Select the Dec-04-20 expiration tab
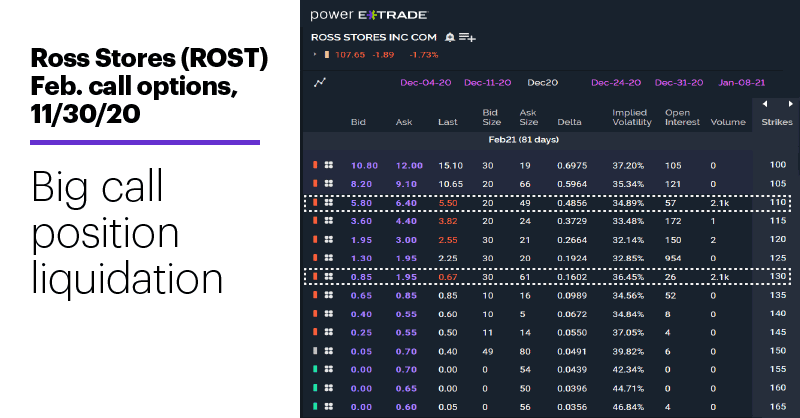Image resolution: width=800 pixels, height=418 pixels. pyautogui.click(x=426, y=83)
